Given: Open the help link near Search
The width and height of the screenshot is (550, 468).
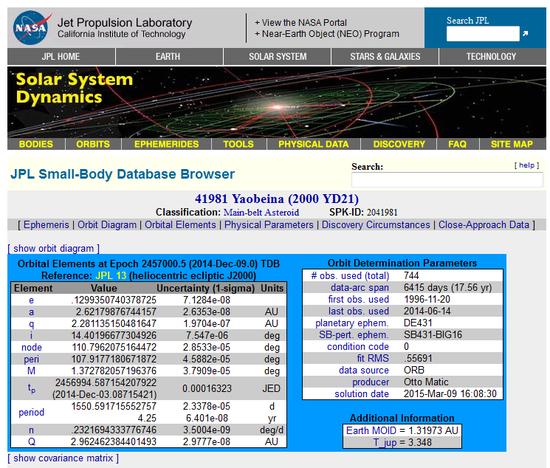Looking at the screenshot, I should [x=526, y=165].
